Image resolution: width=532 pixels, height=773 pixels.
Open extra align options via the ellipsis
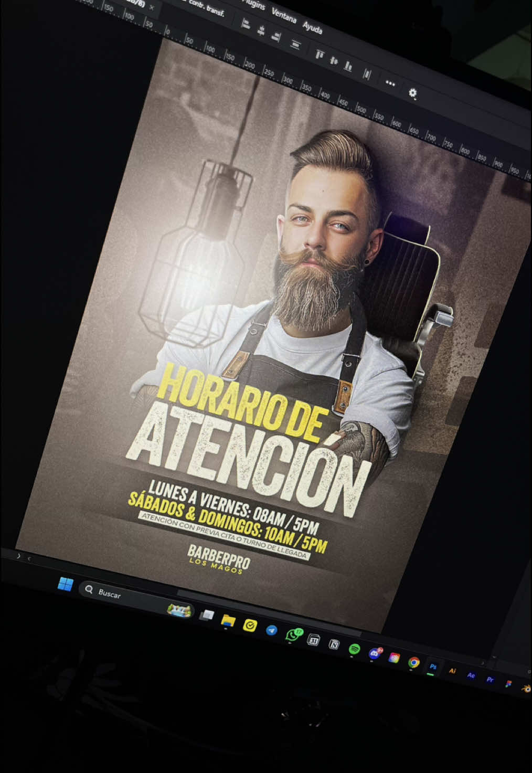point(390,84)
